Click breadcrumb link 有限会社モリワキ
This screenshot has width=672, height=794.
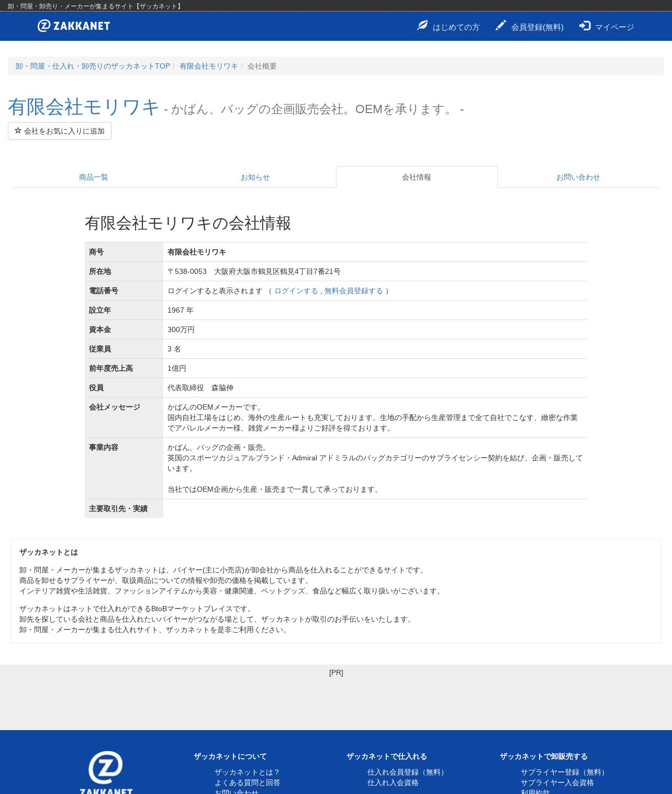click(208, 66)
